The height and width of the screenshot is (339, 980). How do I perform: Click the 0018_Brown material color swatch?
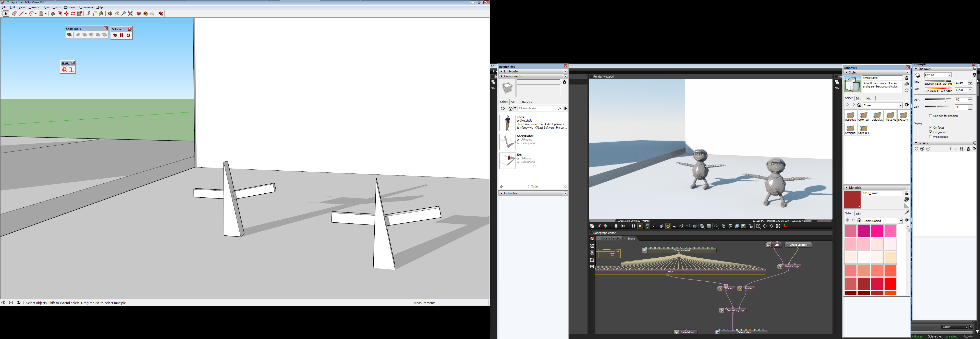coord(852,199)
